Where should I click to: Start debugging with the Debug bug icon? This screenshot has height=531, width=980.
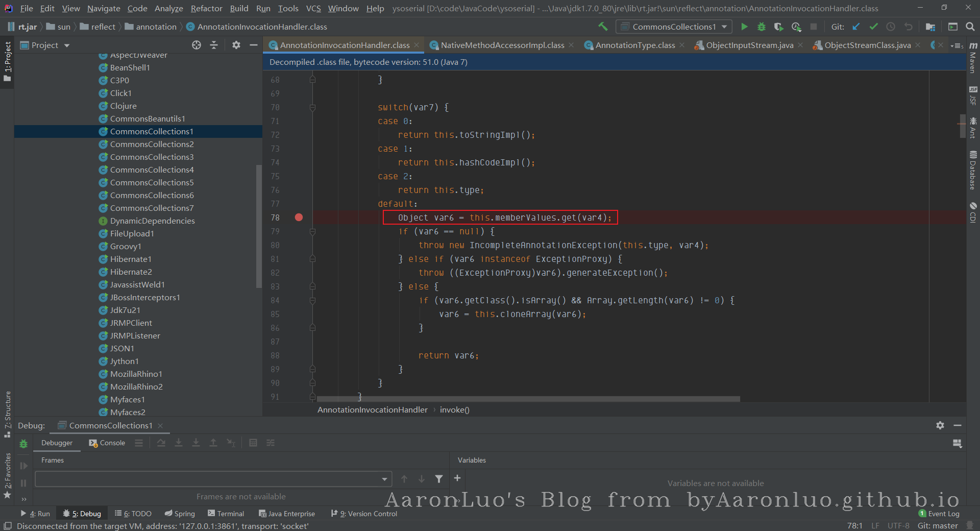point(761,27)
